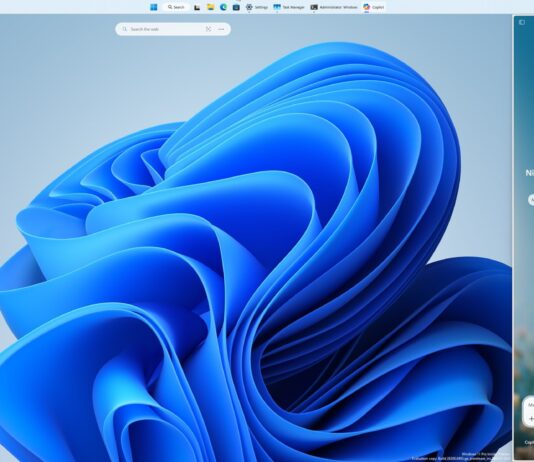Image resolution: width=534 pixels, height=462 pixels.
Task: Open the Windows Start menu
Action: [154, 7]
